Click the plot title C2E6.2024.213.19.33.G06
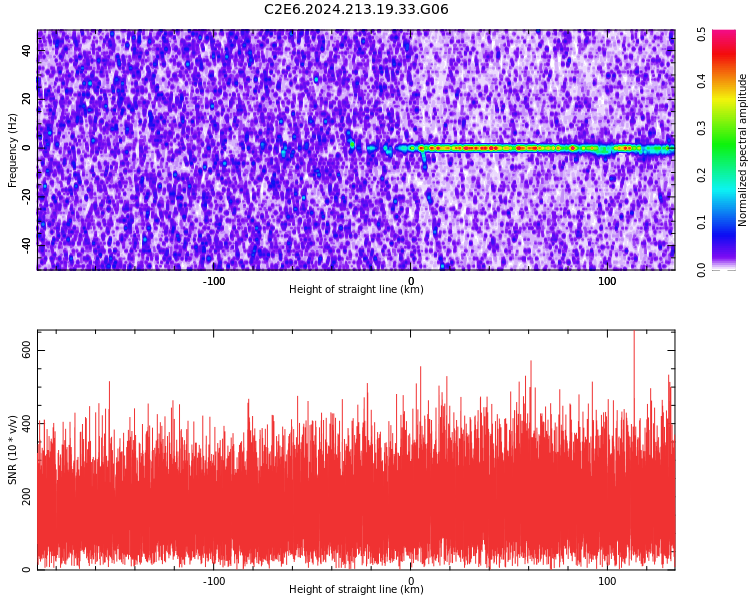 click(x=356, y=9)
